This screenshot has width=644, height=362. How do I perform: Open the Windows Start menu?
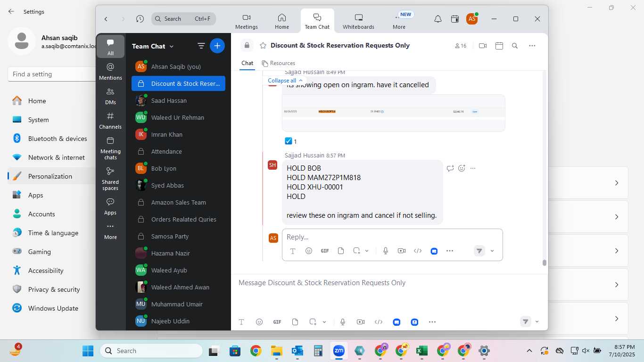tap(88, 351)
